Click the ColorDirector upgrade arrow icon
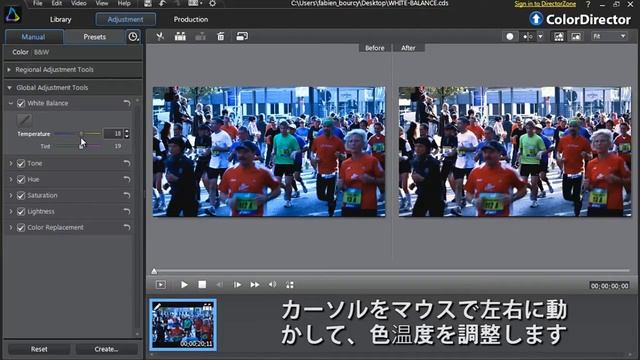The image size is (640, 360). [536, 19]
